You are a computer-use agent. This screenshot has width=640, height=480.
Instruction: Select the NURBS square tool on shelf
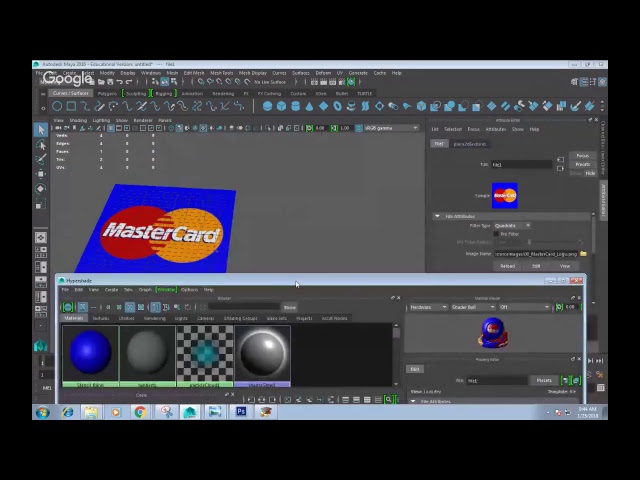[71, 107]
